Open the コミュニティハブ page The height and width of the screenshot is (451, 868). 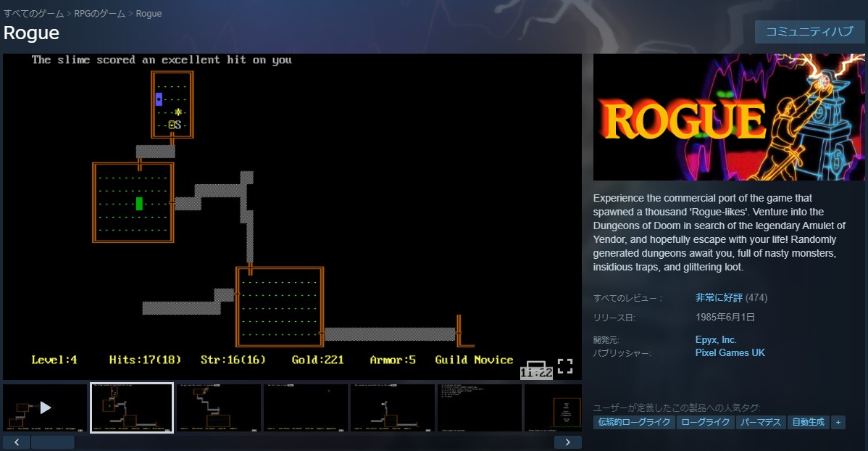809,32
